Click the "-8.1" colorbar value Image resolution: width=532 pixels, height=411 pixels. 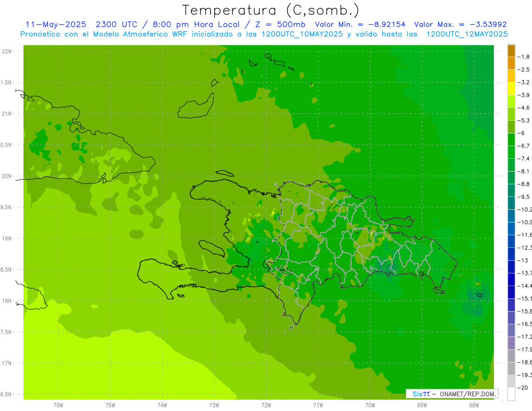[524, 171]
